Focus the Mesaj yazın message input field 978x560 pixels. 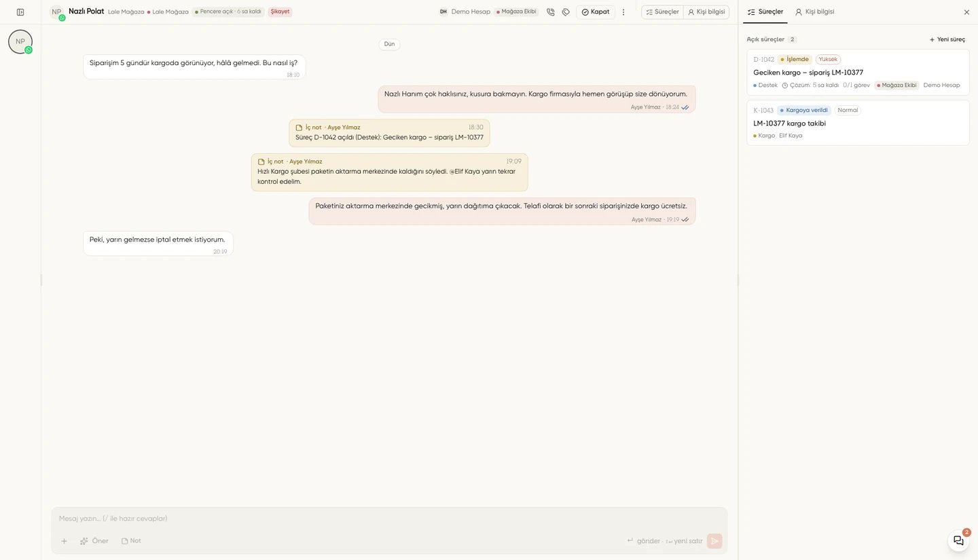click(389, 519)
